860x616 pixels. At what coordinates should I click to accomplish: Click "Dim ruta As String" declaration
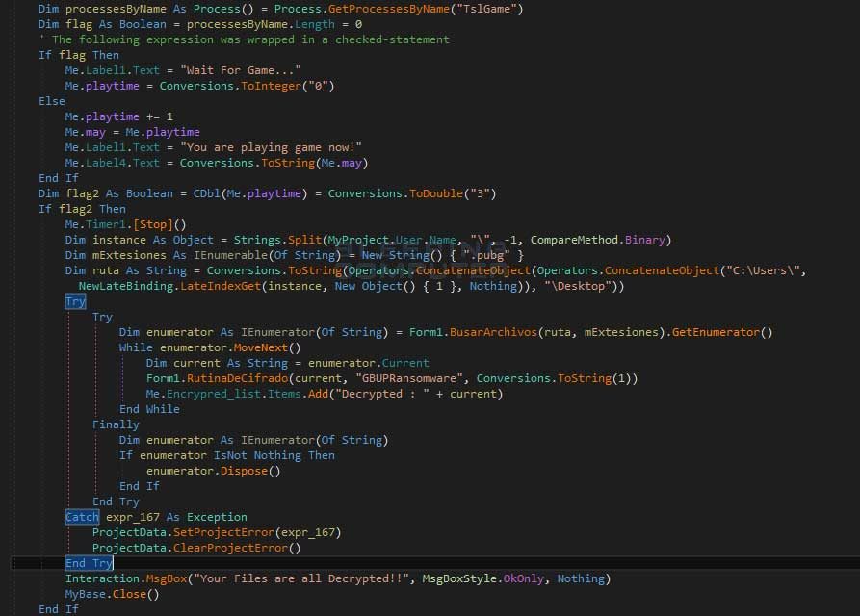pos(125,270)
